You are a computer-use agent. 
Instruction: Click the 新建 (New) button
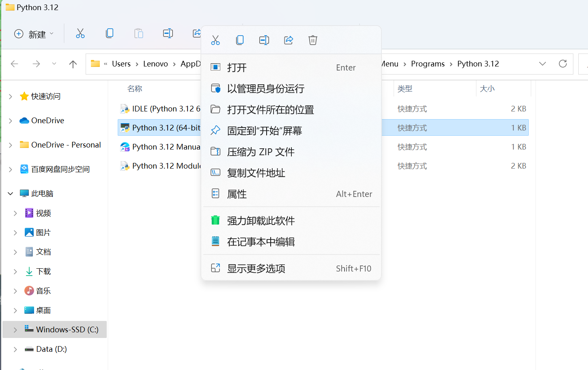pyautogui.click(x=34, y=34)
